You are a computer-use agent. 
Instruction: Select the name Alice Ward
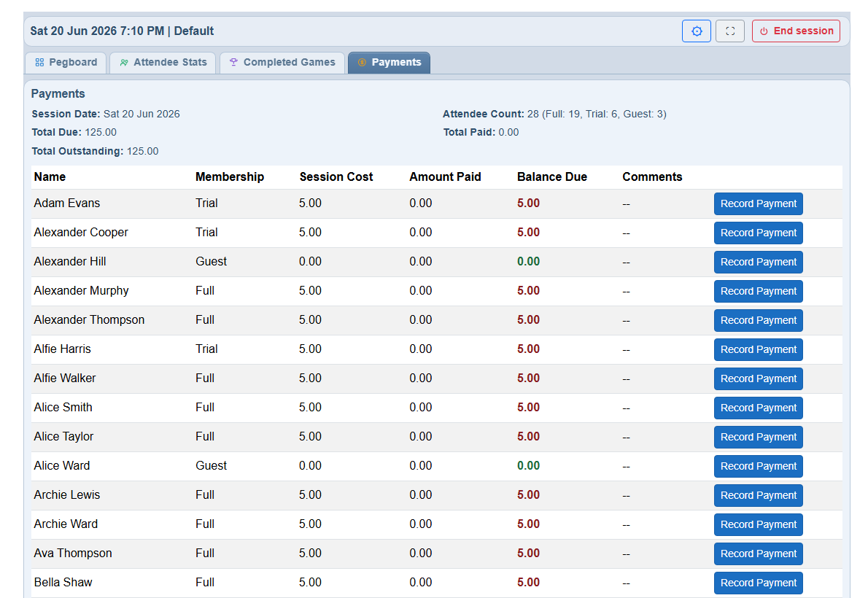62,466
